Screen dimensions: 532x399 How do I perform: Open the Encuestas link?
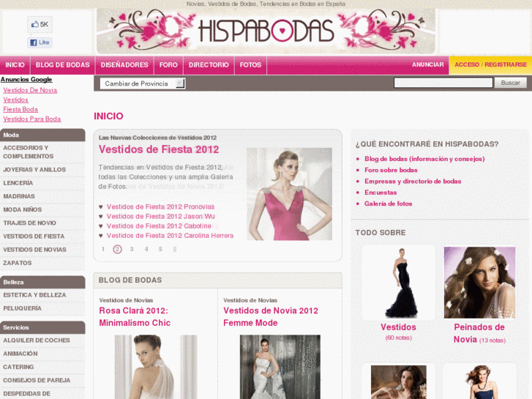coord(381,193)
